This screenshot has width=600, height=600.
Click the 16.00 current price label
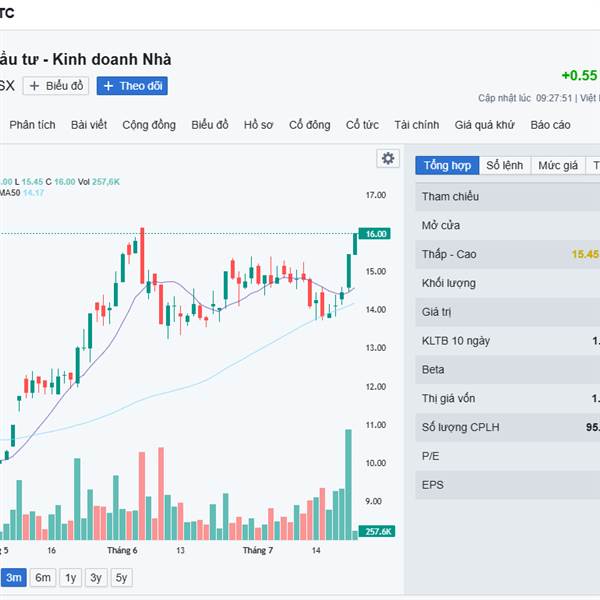375,234
